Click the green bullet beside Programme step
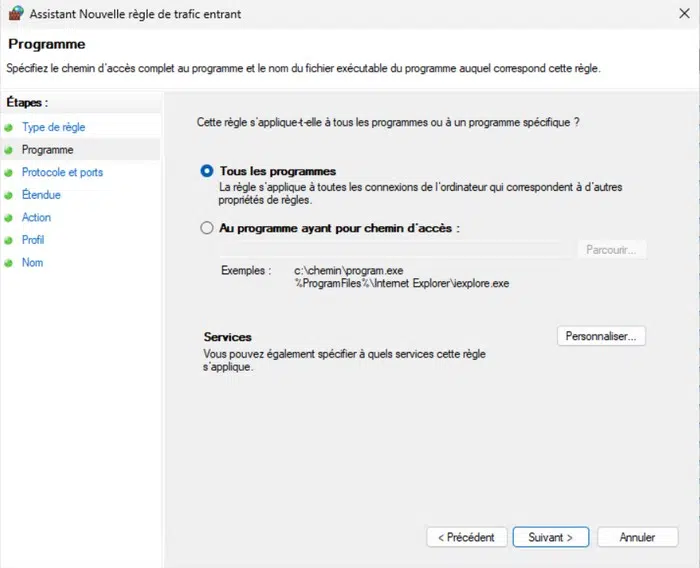Screen dimensions: 700x568 pyautogui.click(x=10, y=150)
